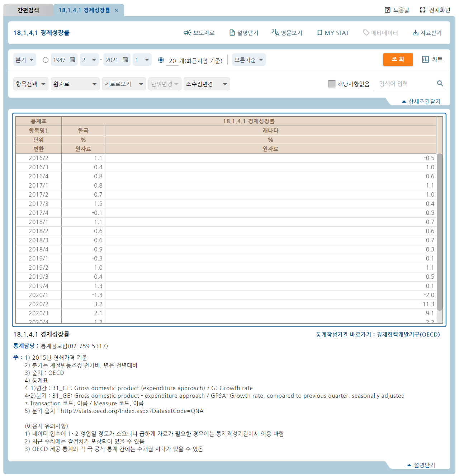Image resolution: width=459 pixels, height=476 pixels.
Task: Select the recent 20 items radio button
Action: click(x=161, y=60)
